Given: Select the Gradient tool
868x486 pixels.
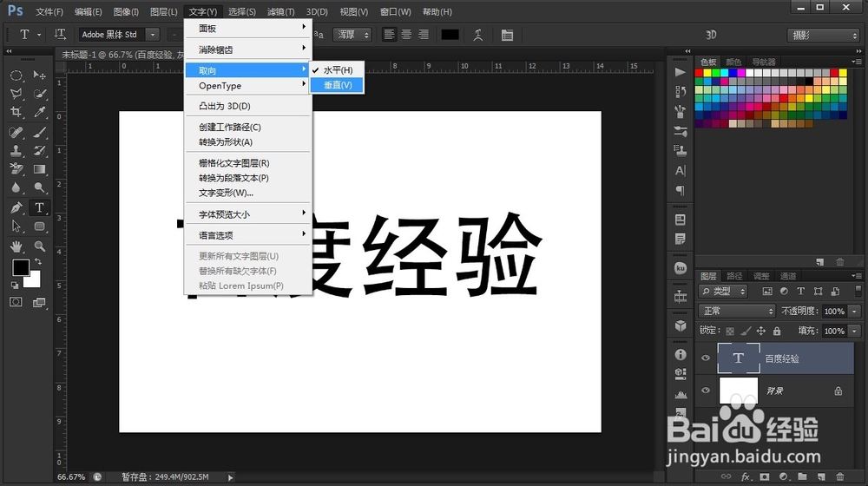Looking at the screenshot, I should (39, 169).
